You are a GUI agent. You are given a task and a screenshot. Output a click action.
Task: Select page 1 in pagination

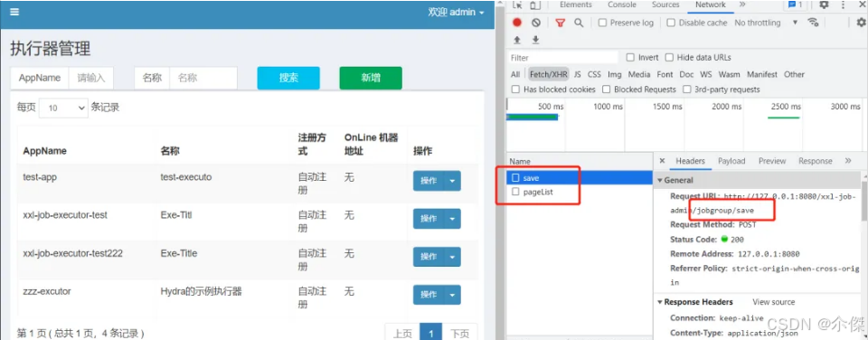[431, 332]
